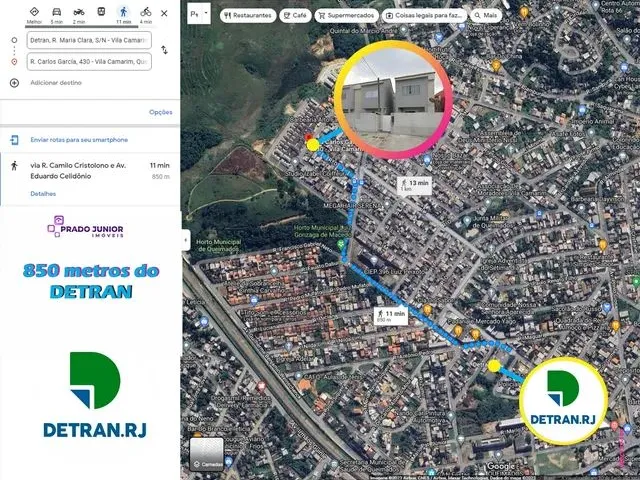Choose cycling travel mode
This screenshot has width=640, height=480.
146,11
